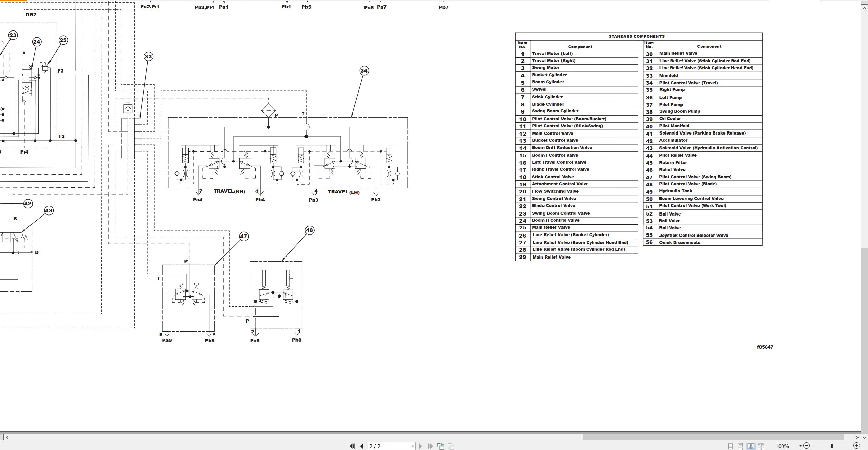Click the previous view button
The image size is (868, 450).
pyautogui.click(x=441, y=446)
